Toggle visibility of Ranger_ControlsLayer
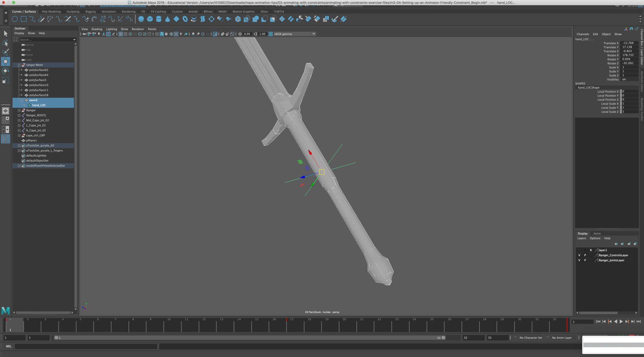Viewport: 644px width, 357px height. click(x=579, y=255)
